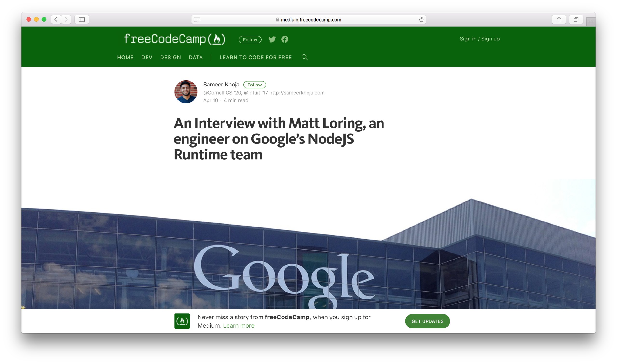
Task: Open Reader view icon in address bar
Action: point(197,20)
